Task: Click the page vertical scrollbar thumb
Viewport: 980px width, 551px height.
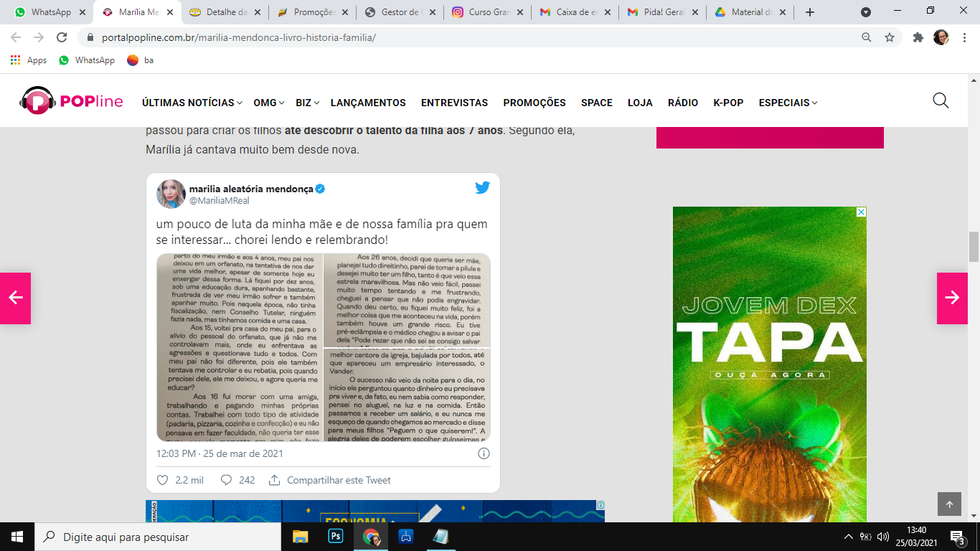Action: 974,247
